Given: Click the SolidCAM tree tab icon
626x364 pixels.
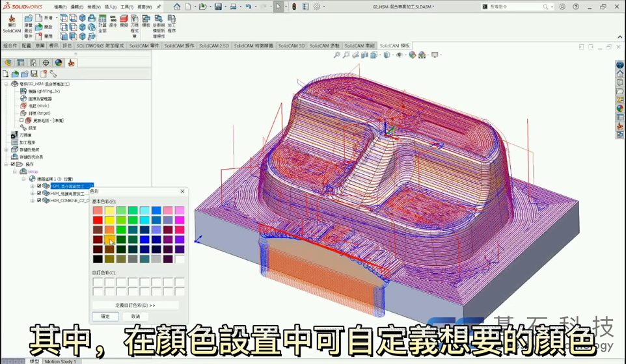Looking at the screenshot, I should pyautogui.click(x=72, y=63).
